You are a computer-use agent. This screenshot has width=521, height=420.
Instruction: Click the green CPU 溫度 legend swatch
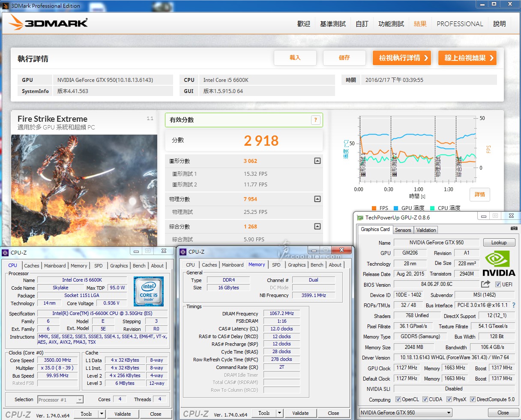coord(432,208)
